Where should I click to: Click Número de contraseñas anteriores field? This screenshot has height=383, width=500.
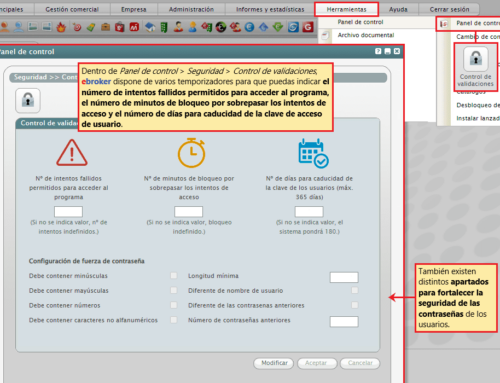pos(344,322)
